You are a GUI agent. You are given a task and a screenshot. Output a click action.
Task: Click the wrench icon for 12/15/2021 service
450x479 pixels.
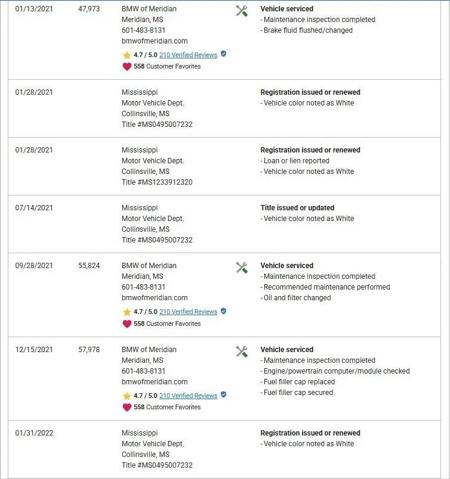coord(242,352)
